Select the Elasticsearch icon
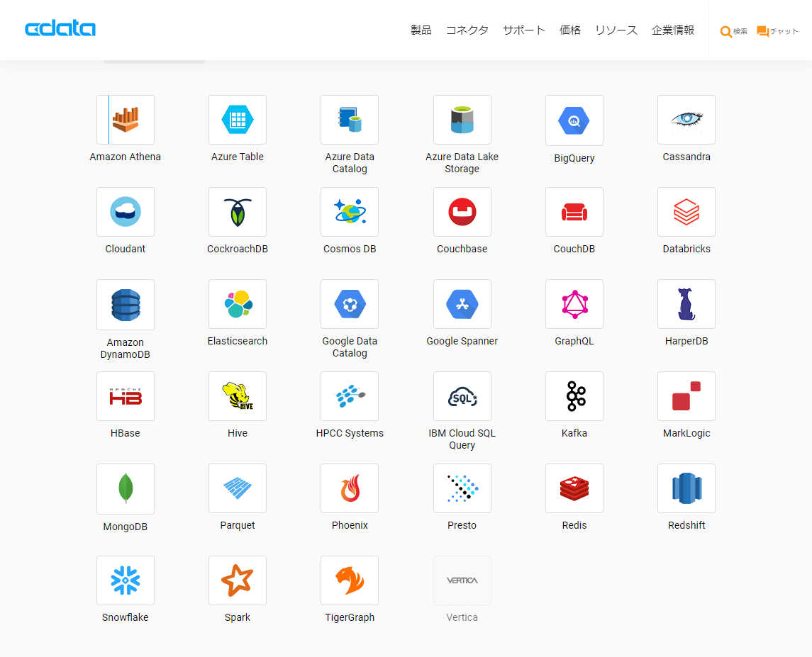 point(237,304)
